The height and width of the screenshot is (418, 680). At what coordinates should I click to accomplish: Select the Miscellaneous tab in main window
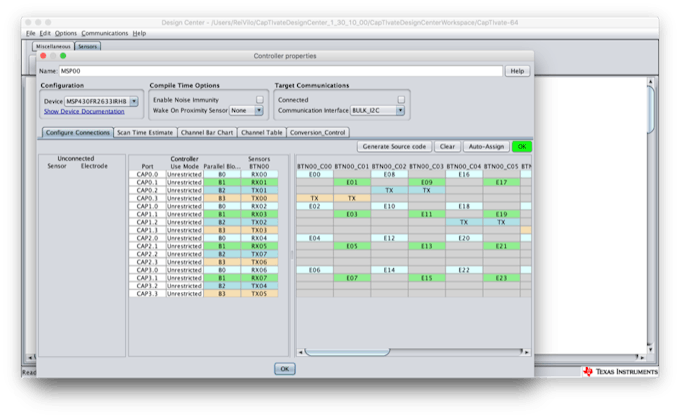click(x=53, y=46)
